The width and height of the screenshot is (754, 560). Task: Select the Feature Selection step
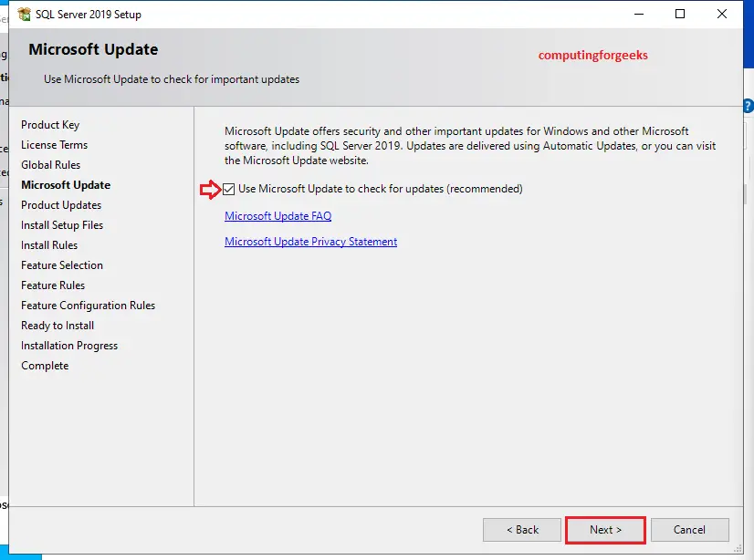[x=62, y=265]
